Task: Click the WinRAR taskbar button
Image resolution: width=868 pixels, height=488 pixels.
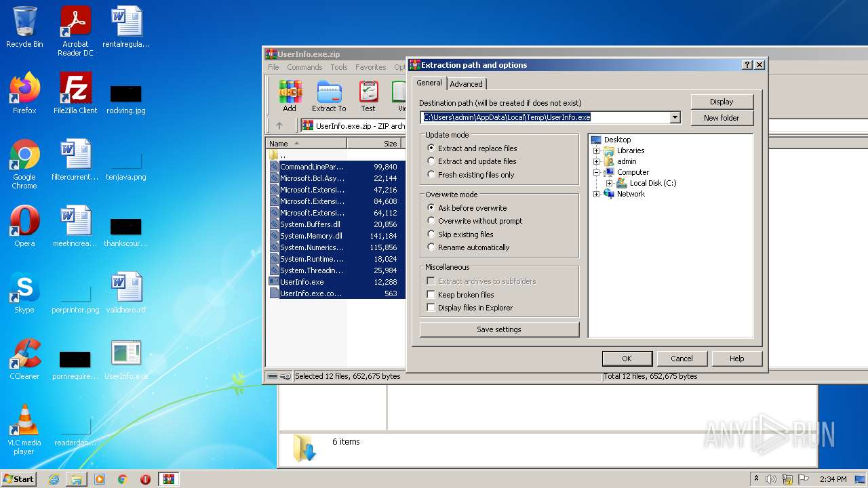Action: click(169, 479)
